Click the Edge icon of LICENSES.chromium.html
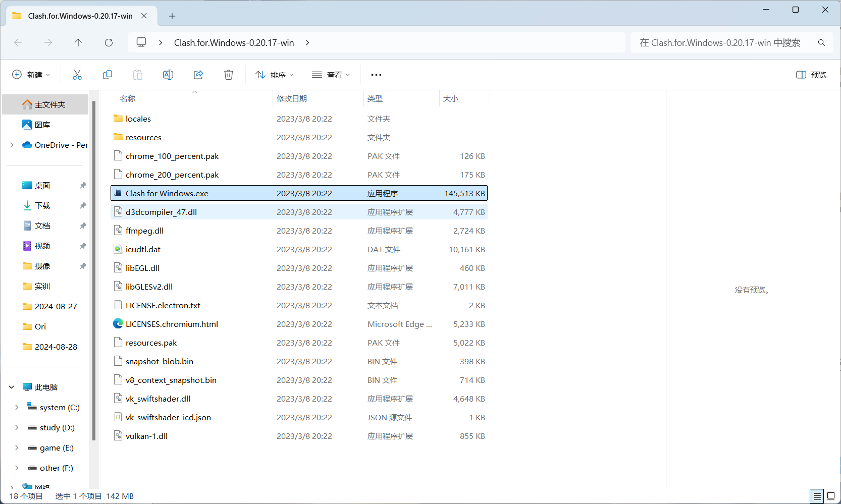Viewport: 841px width, 504px height. click(118, 324)
